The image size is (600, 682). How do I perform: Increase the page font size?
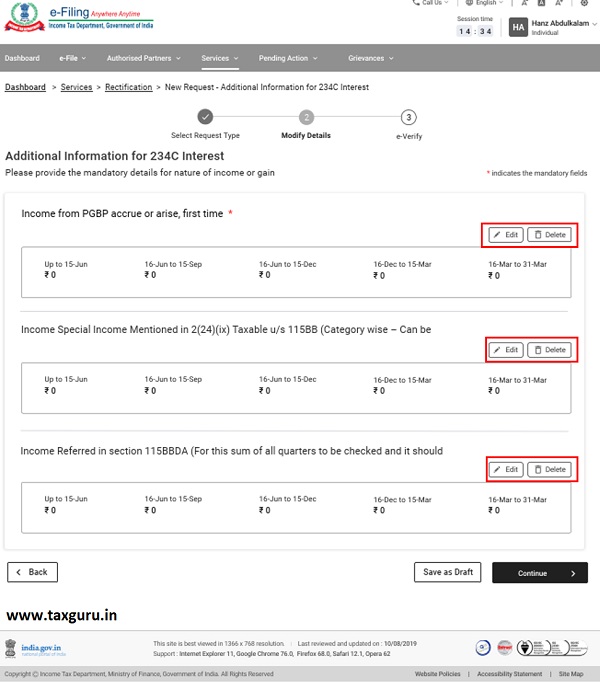(559, 3)
